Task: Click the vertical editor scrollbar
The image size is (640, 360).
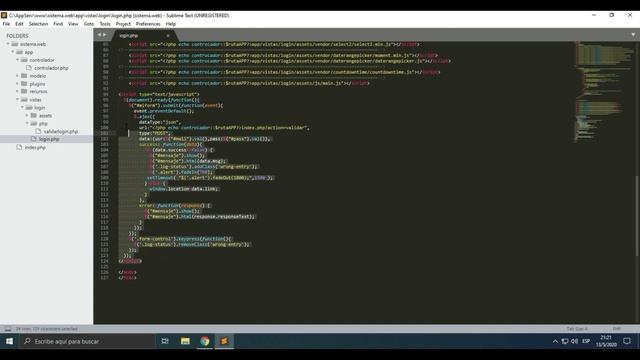Action: 637,216
